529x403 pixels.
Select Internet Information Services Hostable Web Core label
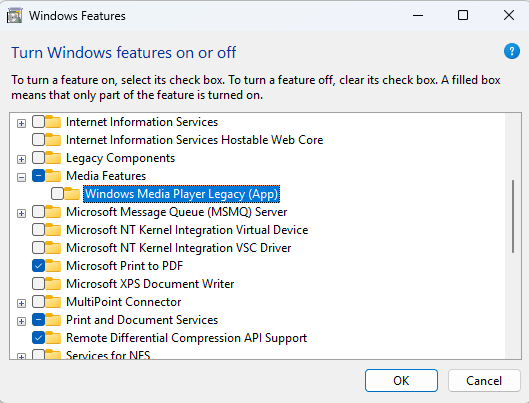tap(195, 140)
